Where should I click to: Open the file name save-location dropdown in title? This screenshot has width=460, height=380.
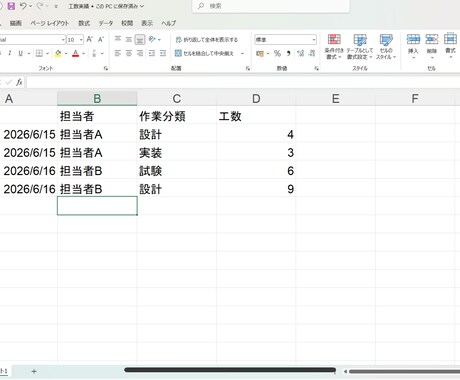[x=142, y=6]
